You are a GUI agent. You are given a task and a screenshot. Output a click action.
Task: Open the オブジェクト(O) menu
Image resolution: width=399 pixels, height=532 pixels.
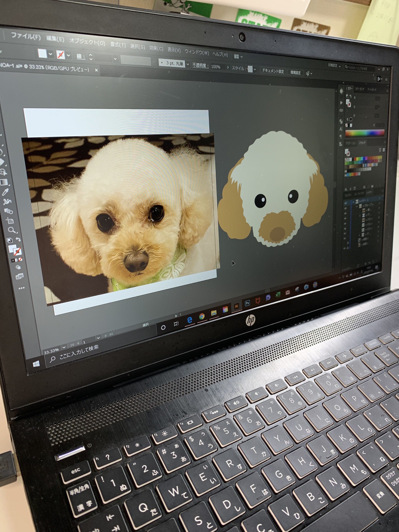(x=87, y=42)
